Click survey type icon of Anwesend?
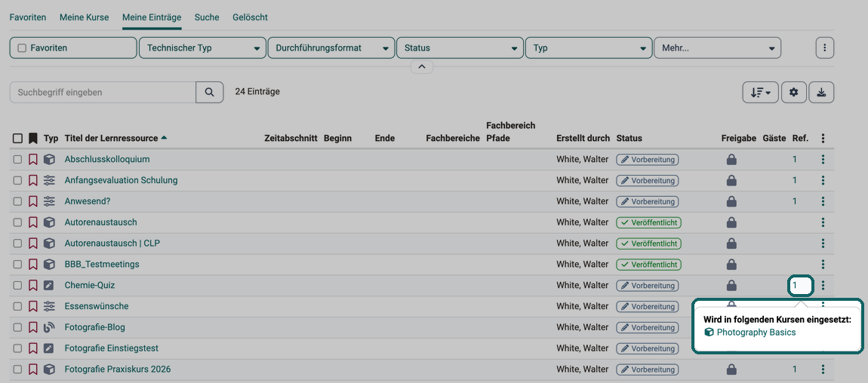The height and width of the screenshot is (383, 868). coord(49,202)
